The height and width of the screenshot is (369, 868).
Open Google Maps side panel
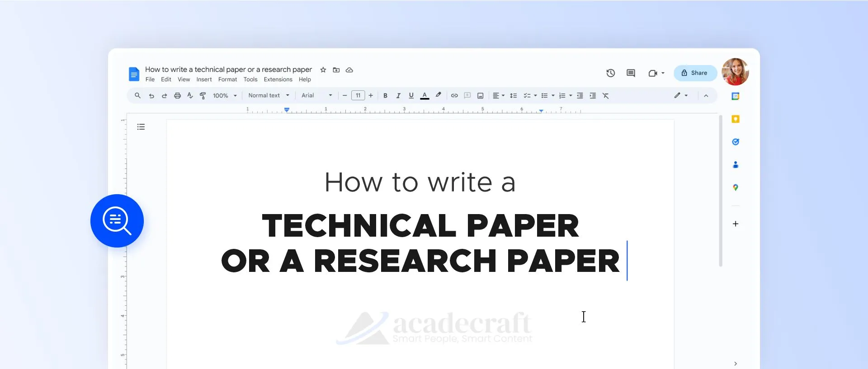(736, 187)
